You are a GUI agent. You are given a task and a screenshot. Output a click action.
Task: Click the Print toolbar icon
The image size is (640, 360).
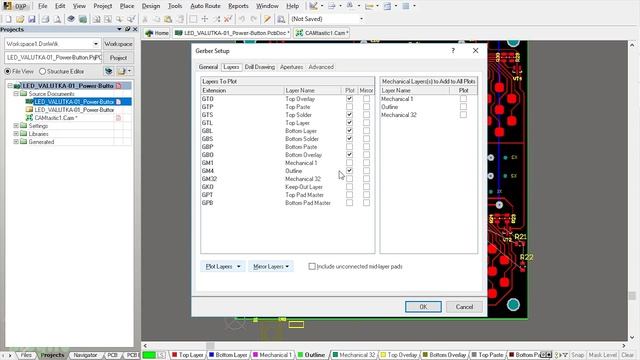(x=45, y=19)
